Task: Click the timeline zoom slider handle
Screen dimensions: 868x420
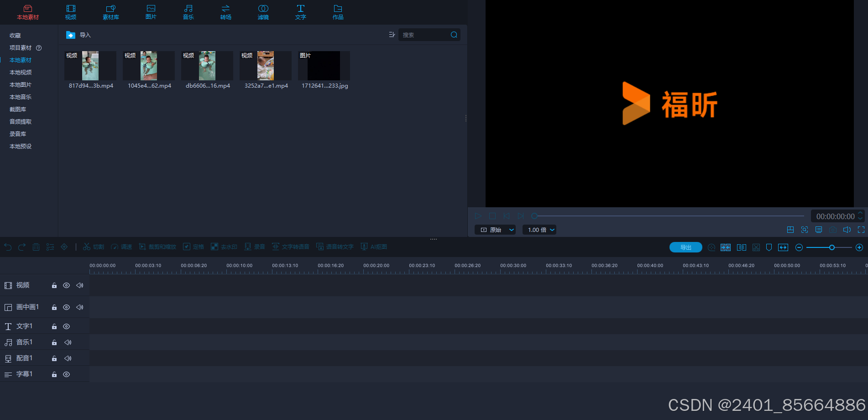Action: [832, 247]
